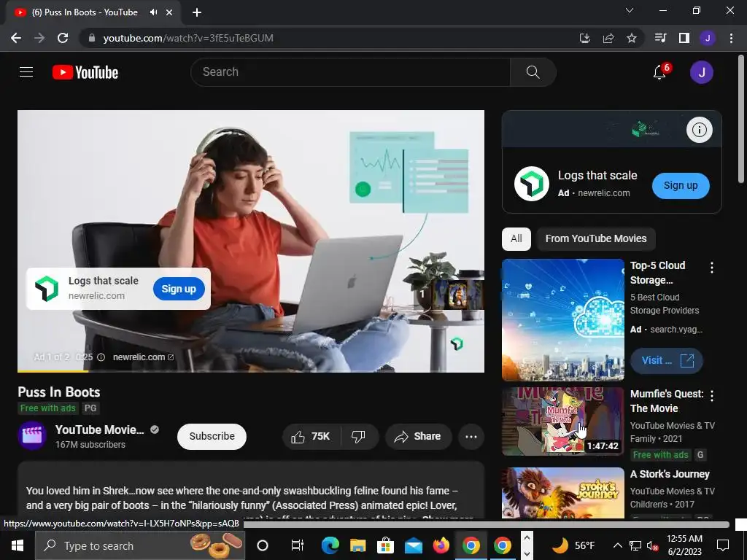Mute the tab via speaker icon

coord(153,12)
